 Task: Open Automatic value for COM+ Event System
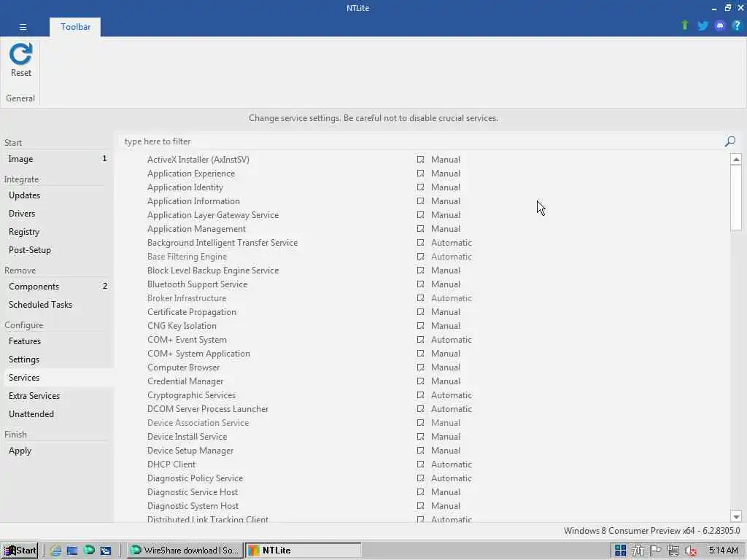451,340
